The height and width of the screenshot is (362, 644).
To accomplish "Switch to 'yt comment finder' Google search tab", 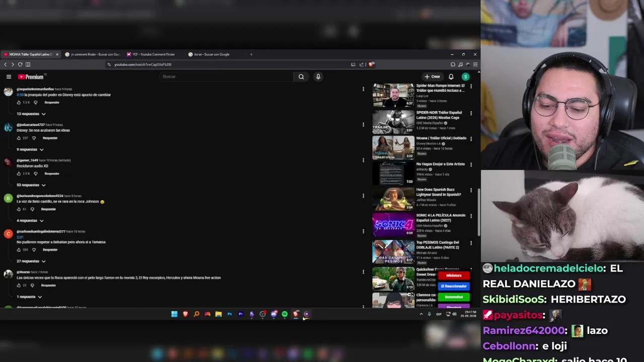I will [93, 54].
